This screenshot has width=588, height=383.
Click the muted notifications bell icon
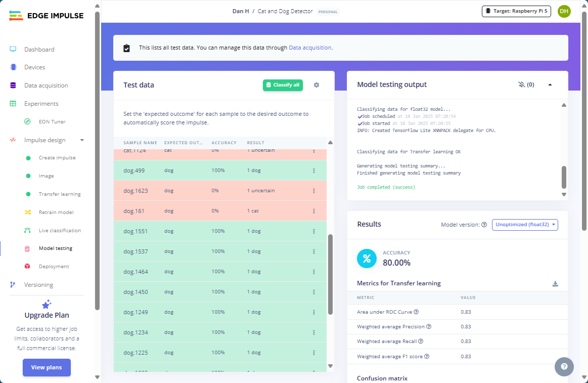click(x=522, y=85)
